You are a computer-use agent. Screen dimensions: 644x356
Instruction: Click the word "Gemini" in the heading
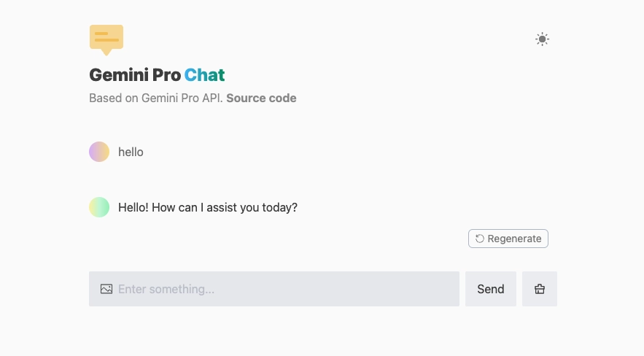117,74
